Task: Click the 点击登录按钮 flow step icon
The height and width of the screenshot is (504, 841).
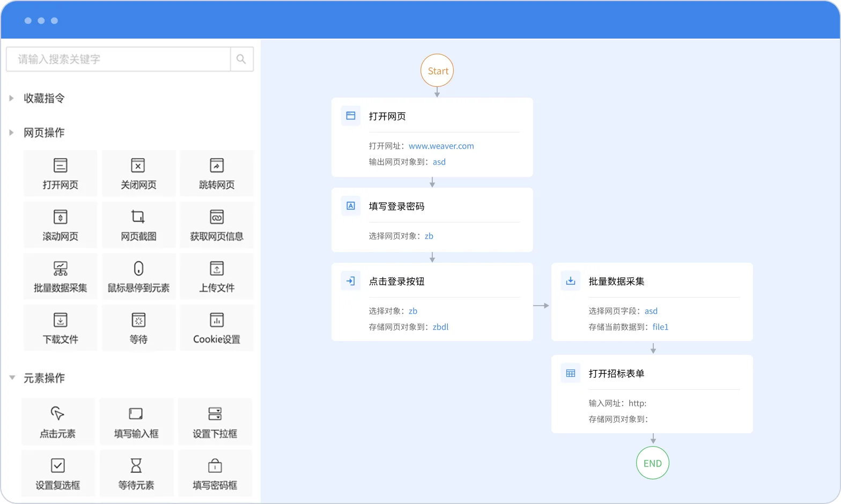Action: (x=351, y=281)
